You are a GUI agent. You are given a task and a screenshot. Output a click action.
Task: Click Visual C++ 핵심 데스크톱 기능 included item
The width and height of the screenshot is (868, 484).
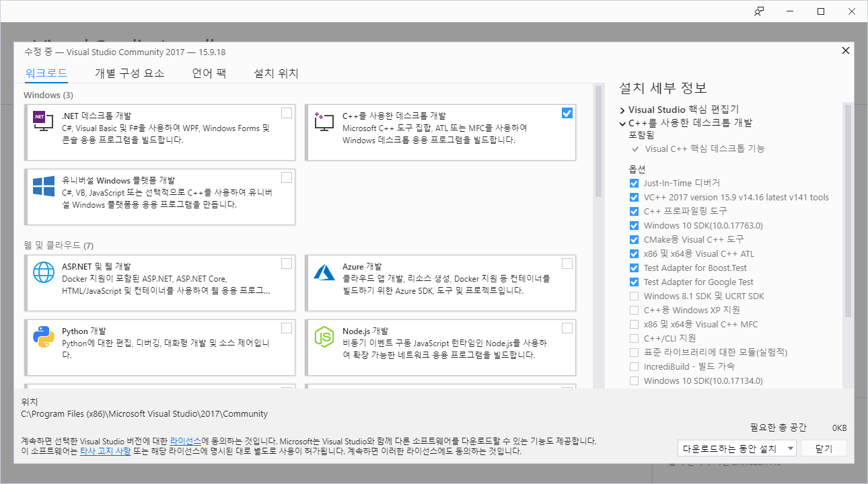tap(704, 149)
